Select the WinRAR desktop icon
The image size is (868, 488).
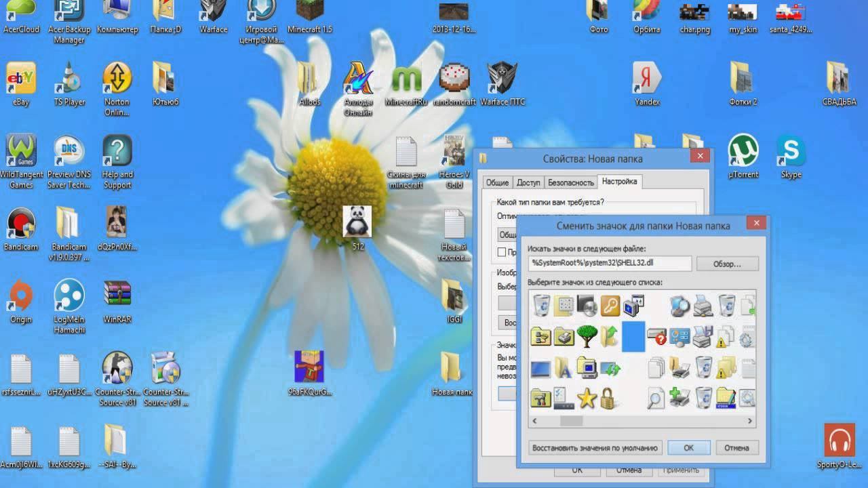[117, 301]
